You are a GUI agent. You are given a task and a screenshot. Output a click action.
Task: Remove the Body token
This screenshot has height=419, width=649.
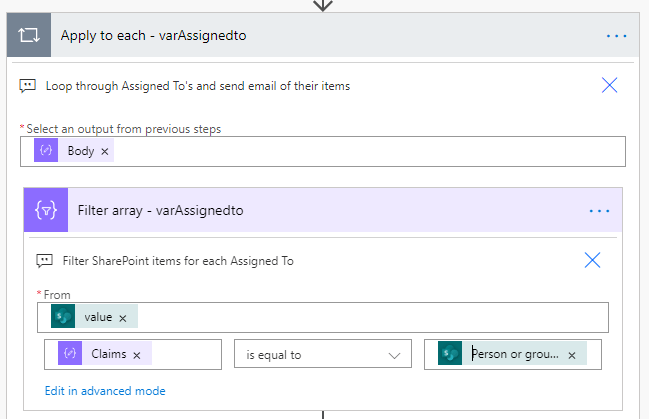(105, 151)
